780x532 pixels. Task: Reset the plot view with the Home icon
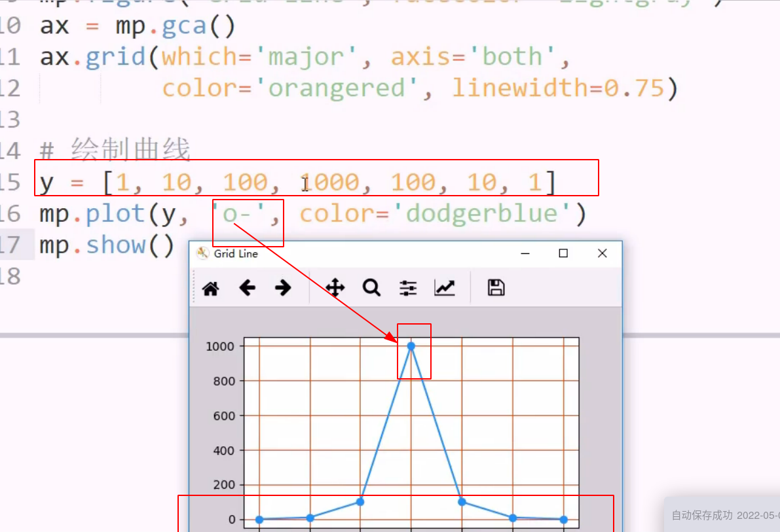210,289
